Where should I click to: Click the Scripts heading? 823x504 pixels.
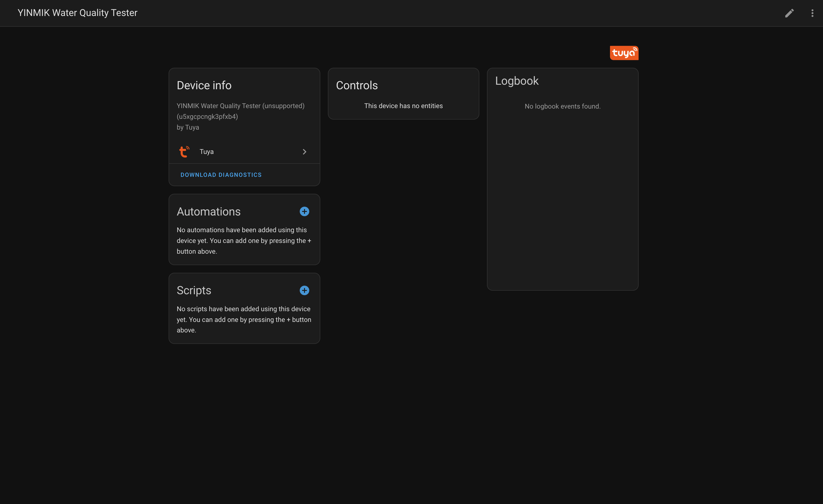point(194,290)
